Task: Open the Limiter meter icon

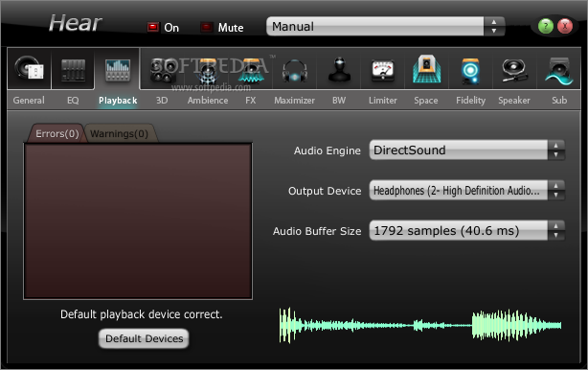Action: 382,71
